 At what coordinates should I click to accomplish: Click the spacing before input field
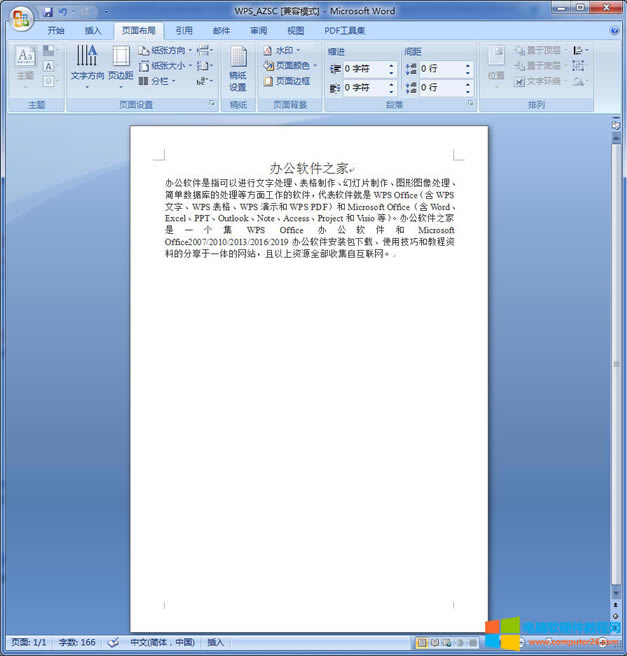(x=442, y=69)
